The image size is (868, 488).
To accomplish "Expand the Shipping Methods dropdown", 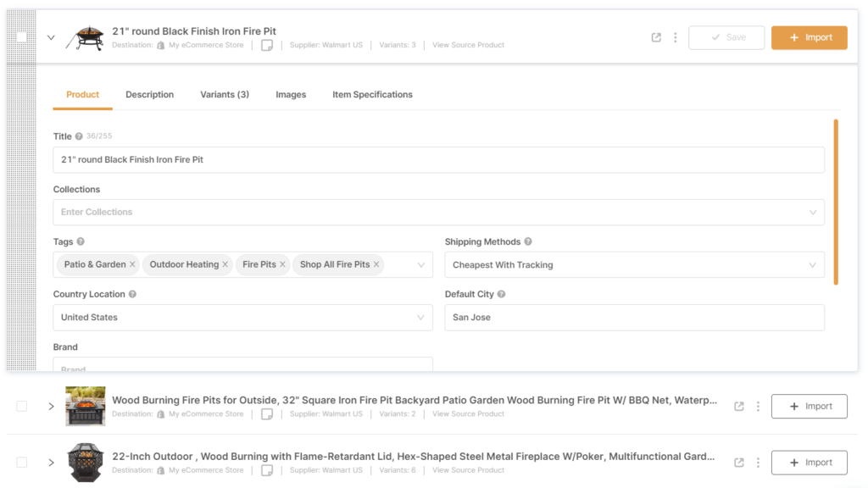I will click(813, 264).
